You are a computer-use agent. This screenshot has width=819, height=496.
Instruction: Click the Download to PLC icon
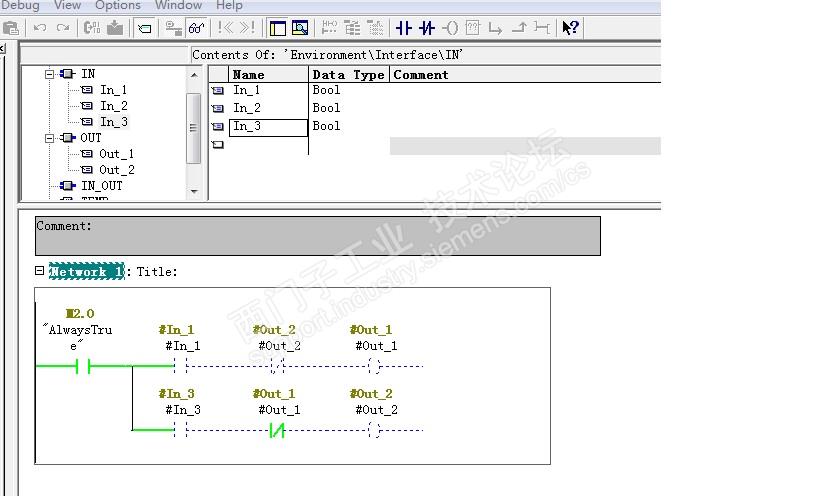pyautogui.click(x=115, y=28)
